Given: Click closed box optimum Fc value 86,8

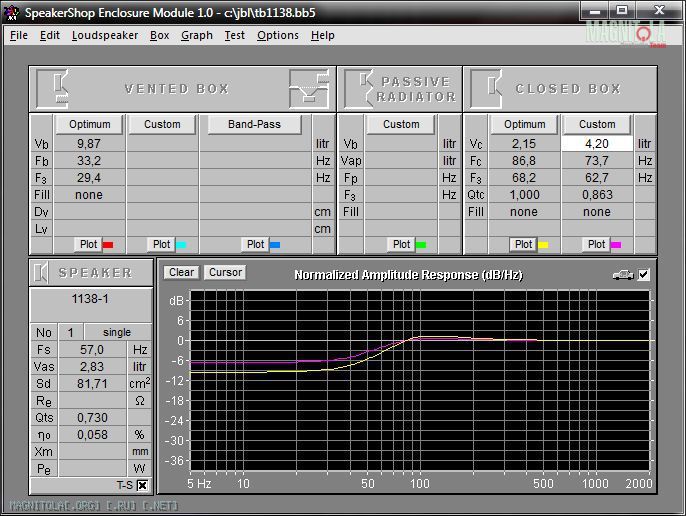Looking at the screenshot, I should coord(524,161).
